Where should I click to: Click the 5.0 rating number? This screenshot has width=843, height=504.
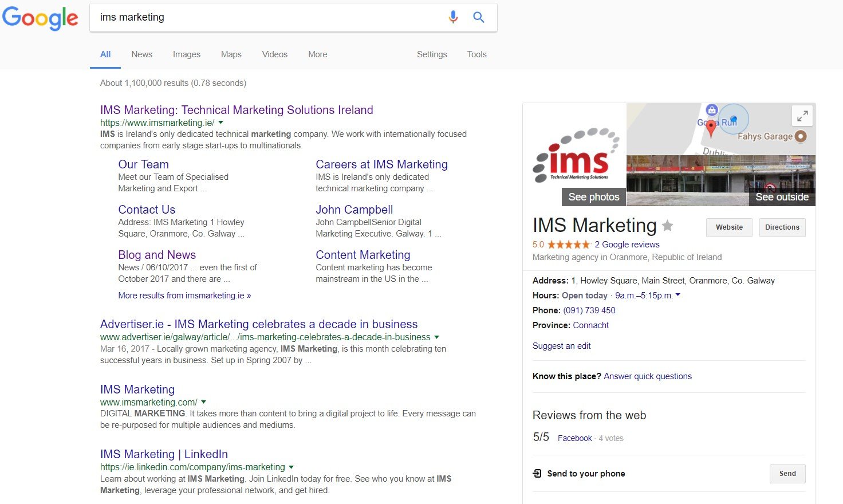click(538, 245)
